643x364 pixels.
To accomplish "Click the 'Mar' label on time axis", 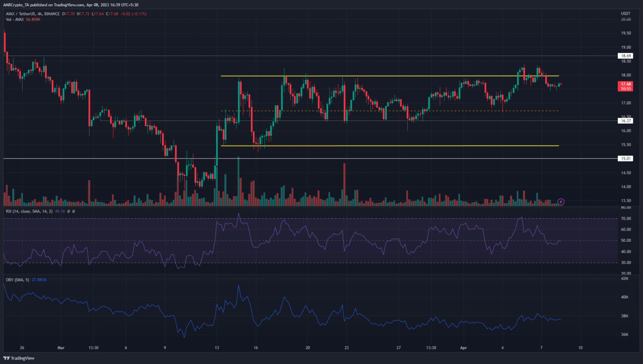I will pyautogui.click(x=61, y=348).
